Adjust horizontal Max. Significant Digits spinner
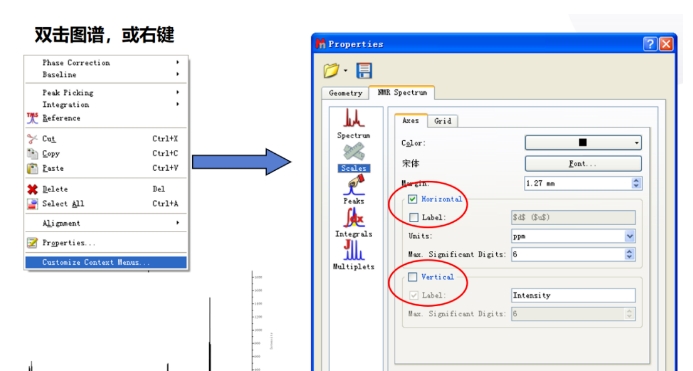Screen dimensions: 693x371 [x=630, y=254]
